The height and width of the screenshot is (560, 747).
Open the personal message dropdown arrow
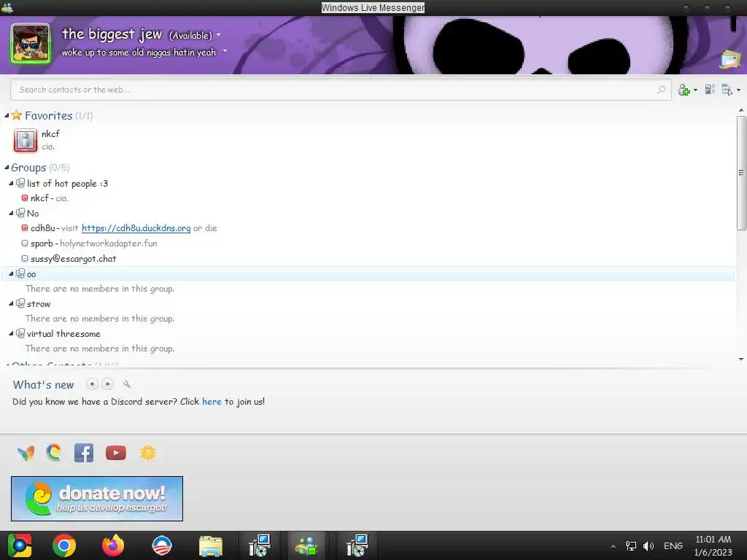pyautogui.click(x=225, y=51)
